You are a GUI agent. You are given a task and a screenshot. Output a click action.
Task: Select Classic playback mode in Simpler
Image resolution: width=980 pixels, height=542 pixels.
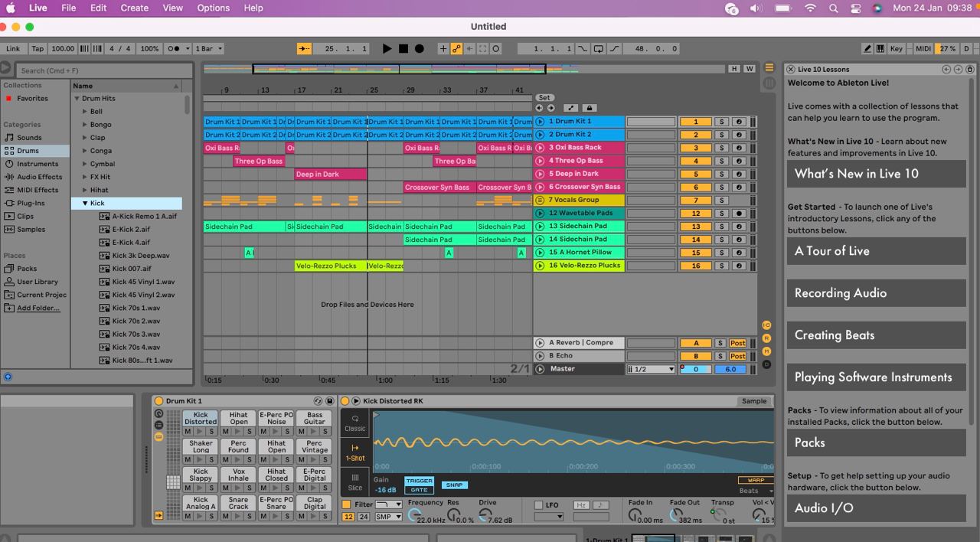(x=354, y=423)
